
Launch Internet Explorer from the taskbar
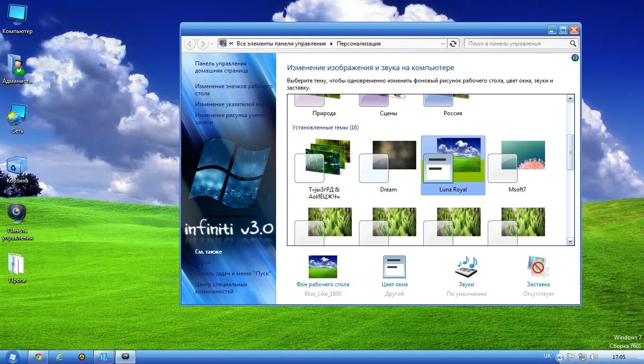(x=60, y=357)
